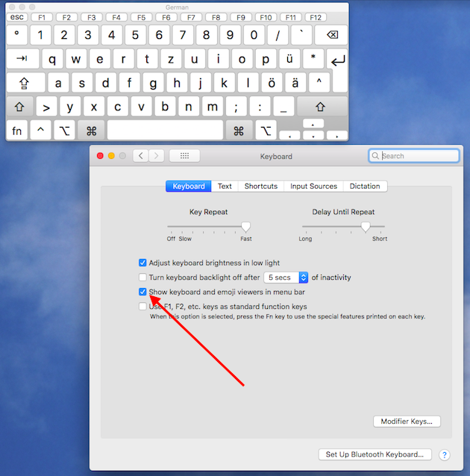The width and height of the screenshot is (470, 476).
Task: Switch to the Shortcuts tab
Action: (x=260, y=186)
